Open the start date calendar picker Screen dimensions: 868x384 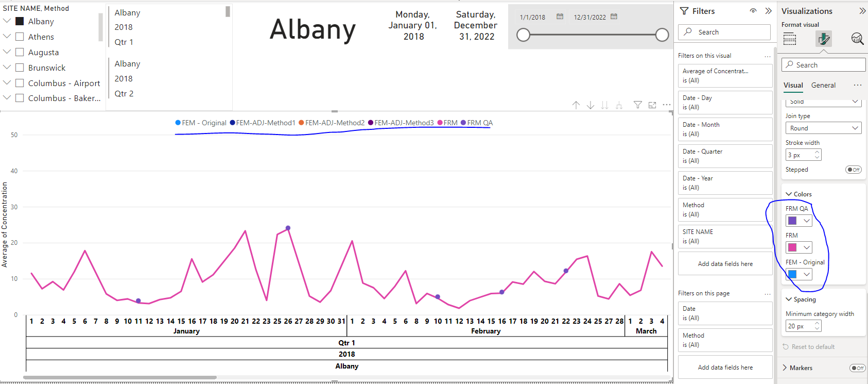(560, 17)
